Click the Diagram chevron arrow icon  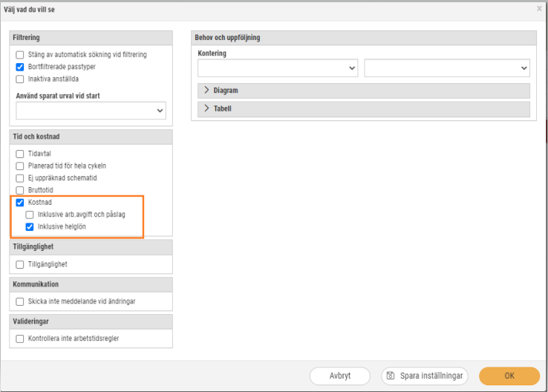pos(206,90)
